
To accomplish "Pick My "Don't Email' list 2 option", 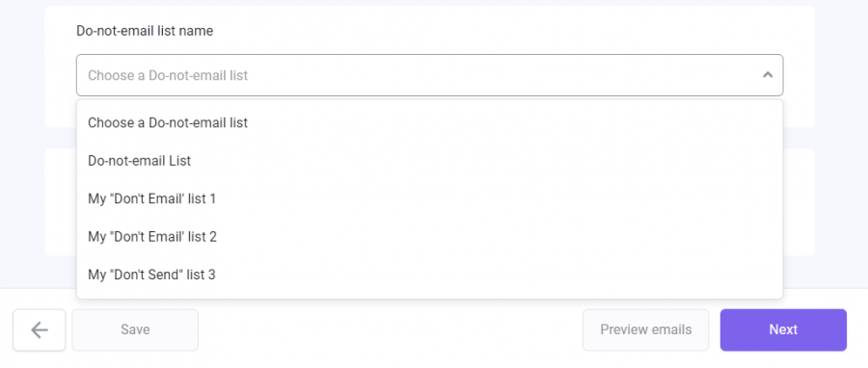I will coord(429,237).
